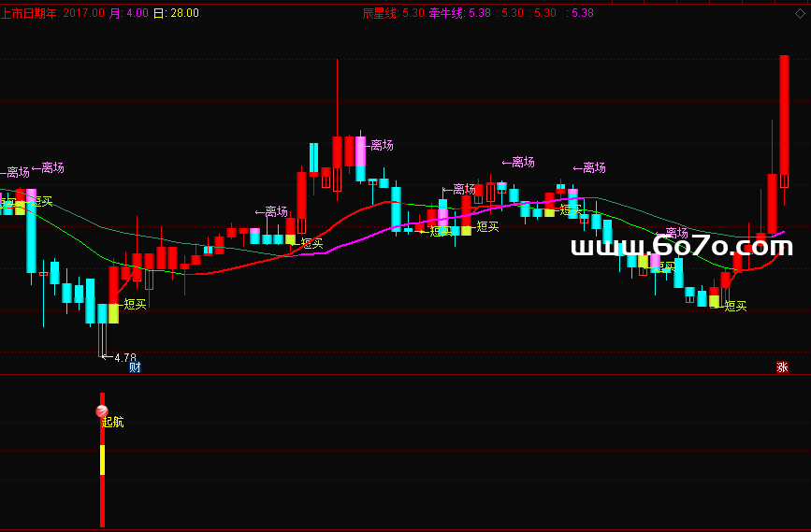
Task: Select the yellow 起航 signal label
Action: (112, 423)
